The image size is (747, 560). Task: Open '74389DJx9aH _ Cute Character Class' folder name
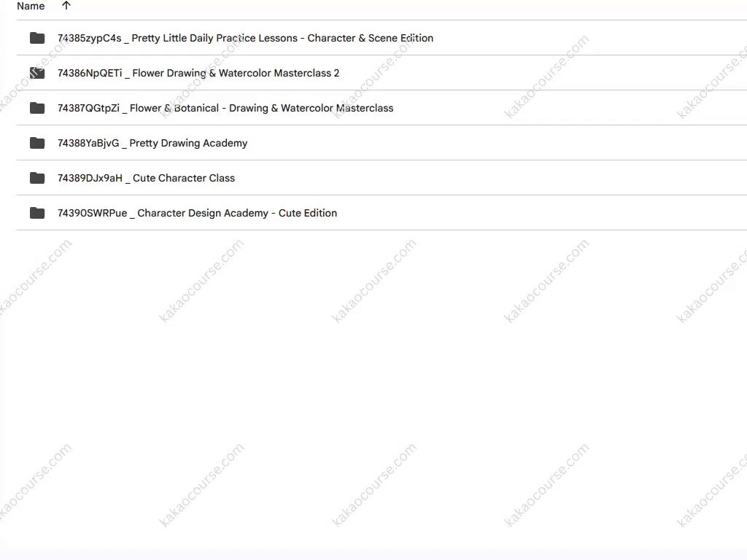pos(146,178)
